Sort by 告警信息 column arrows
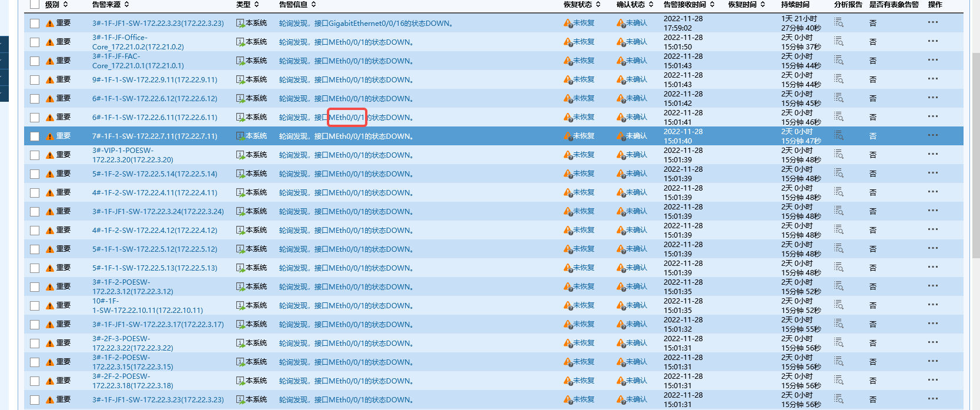 tap(313, 4)
